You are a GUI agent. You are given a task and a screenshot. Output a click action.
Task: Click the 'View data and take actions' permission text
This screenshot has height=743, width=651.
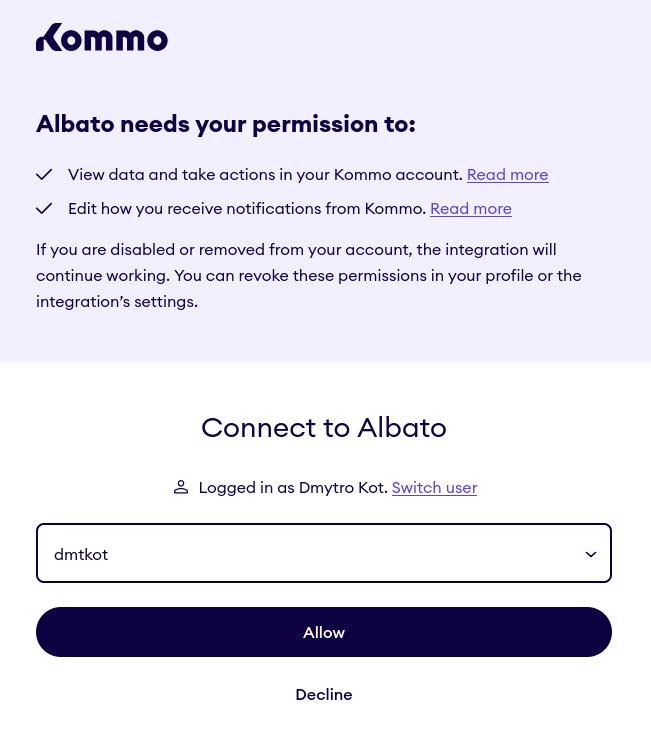tap(264, 174)
